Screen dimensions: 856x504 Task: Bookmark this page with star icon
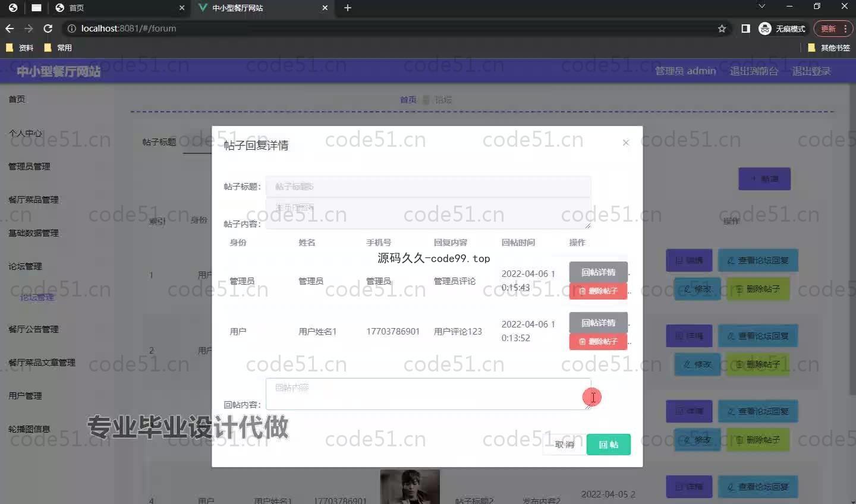(x=722, y=29)
